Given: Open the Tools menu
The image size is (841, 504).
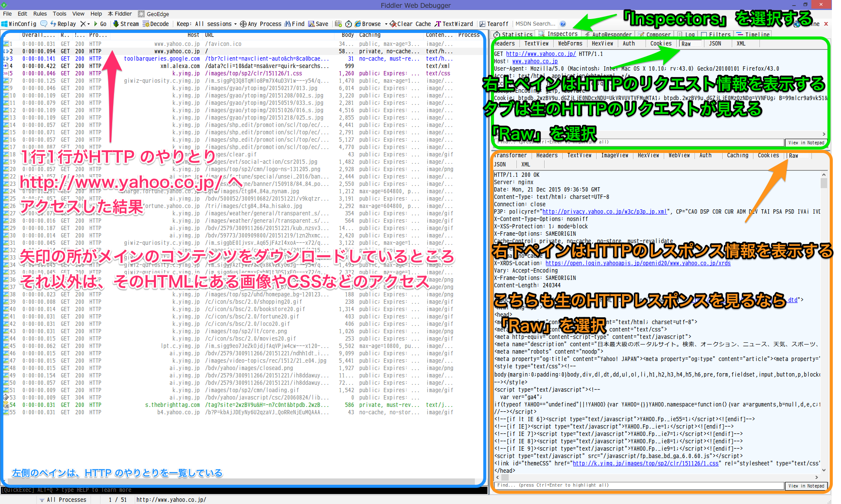Looking at the screenshot, I should [x=59, y=14].
